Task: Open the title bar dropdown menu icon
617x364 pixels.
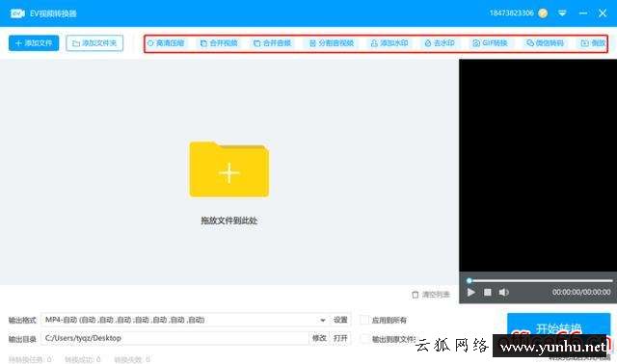Action: (x=562, y=13)
